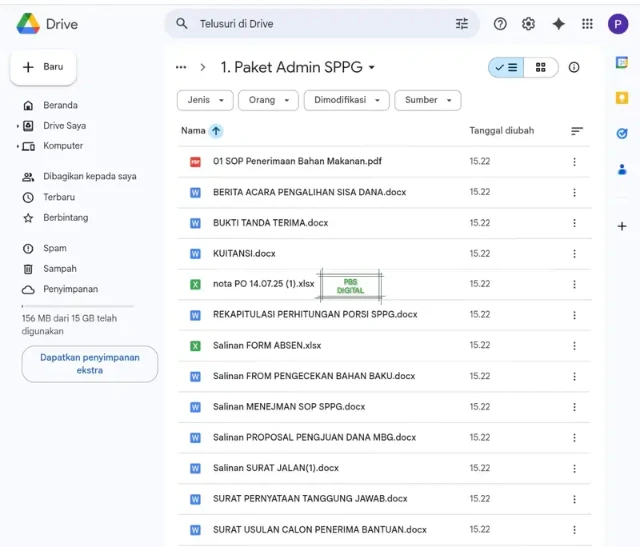Switch to grid layout view
This screenshot has width=640, height=547.
(x=541, y=67)
